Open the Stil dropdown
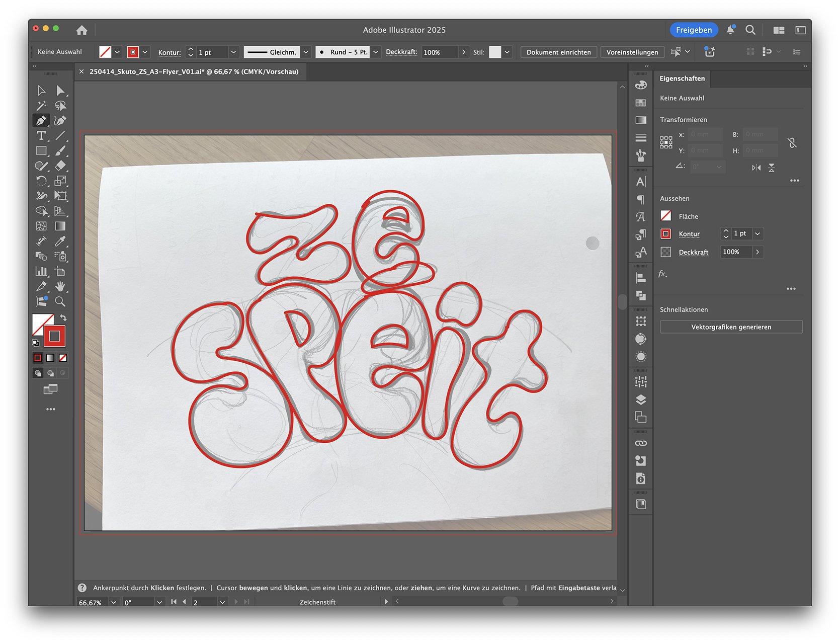This screenshot has height=643, width=840. point(508,52)
